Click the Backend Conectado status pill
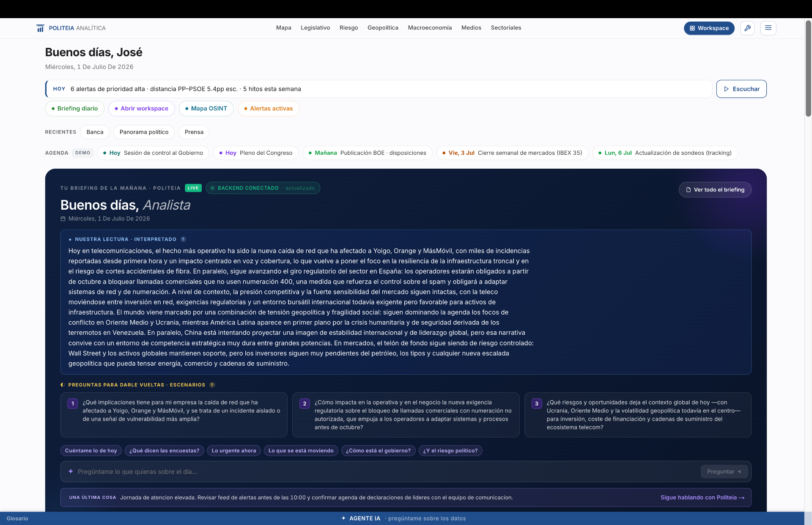Image resolution: width=812 pixels, height=525 pixels. (263, 188)
